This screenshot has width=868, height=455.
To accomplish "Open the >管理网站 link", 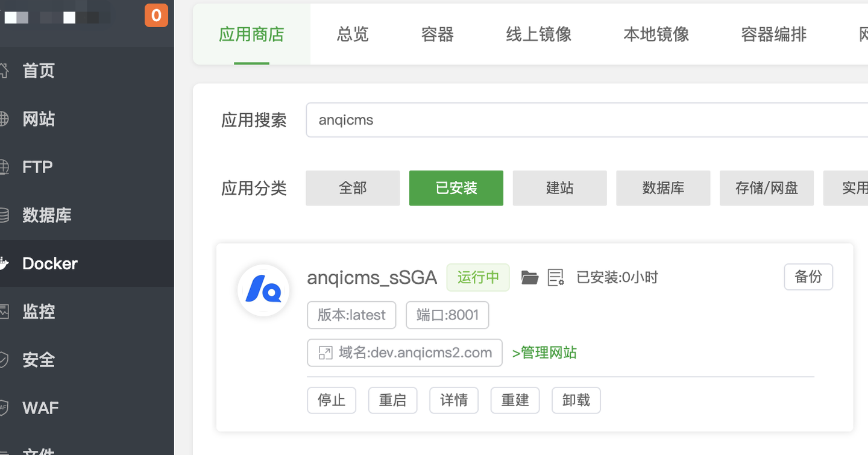I will 544,353.
